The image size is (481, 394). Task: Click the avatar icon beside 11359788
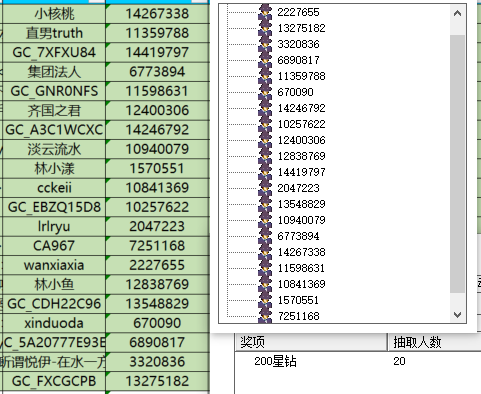(x=265, y=76)
